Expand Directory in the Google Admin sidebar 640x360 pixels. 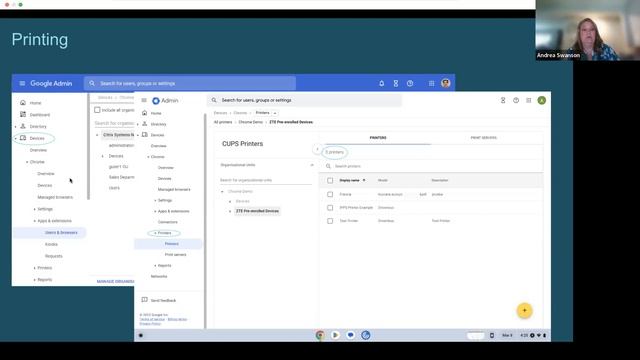(x=16, y=127)
